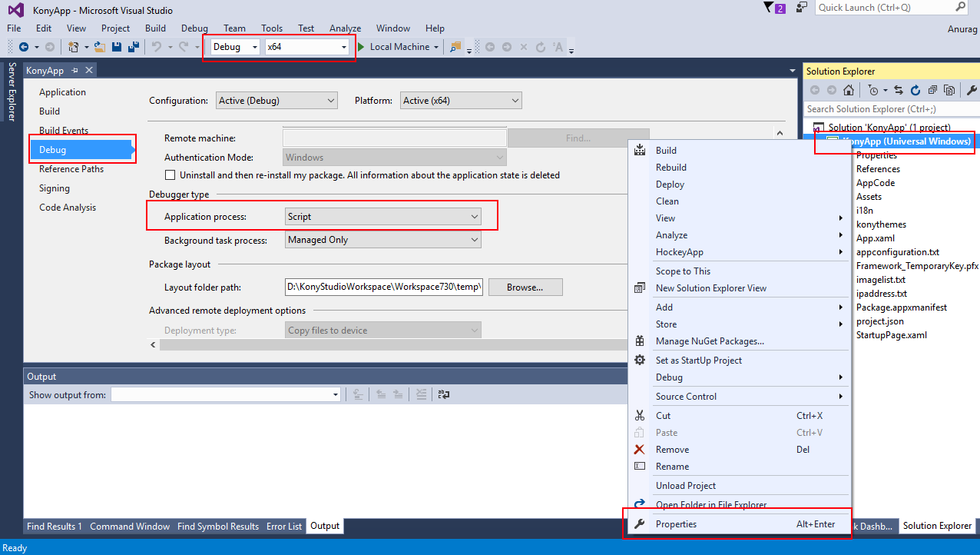Screen dimensions: 980x555
Task: Open the Configuration Active (Debug) dropdown
Action: coord(276,100)
